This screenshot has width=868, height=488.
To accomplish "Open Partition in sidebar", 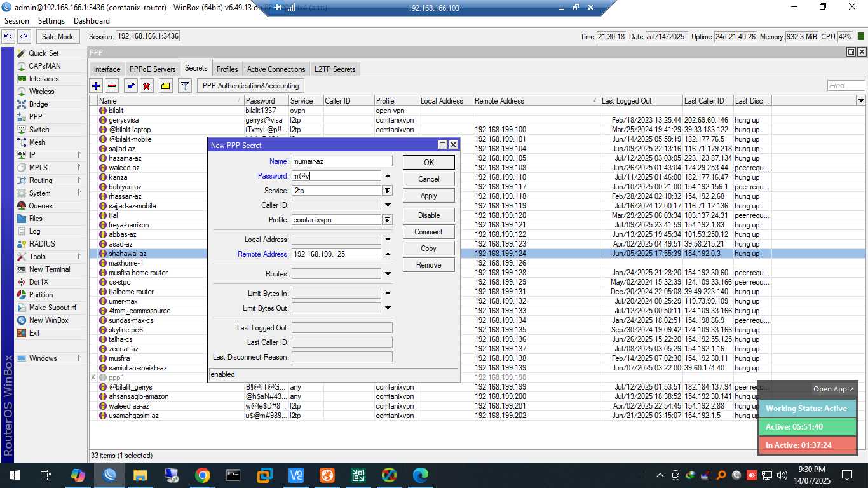I will point(41,295).
